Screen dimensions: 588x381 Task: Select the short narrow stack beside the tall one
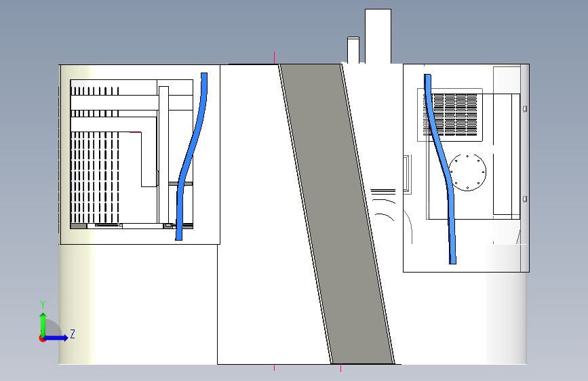[x=353, y=50]
